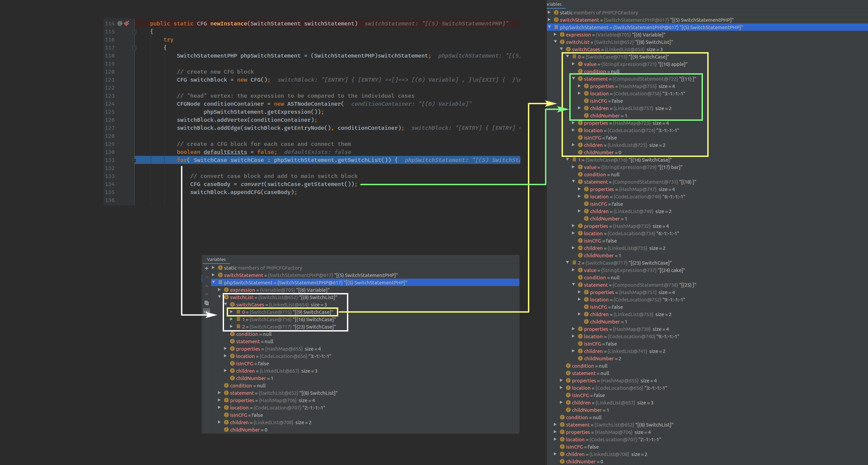Viewport: 868px width, 465px height.
Task: Select SwitchCase@716 row in lower panel
Action: click(286, 319)
